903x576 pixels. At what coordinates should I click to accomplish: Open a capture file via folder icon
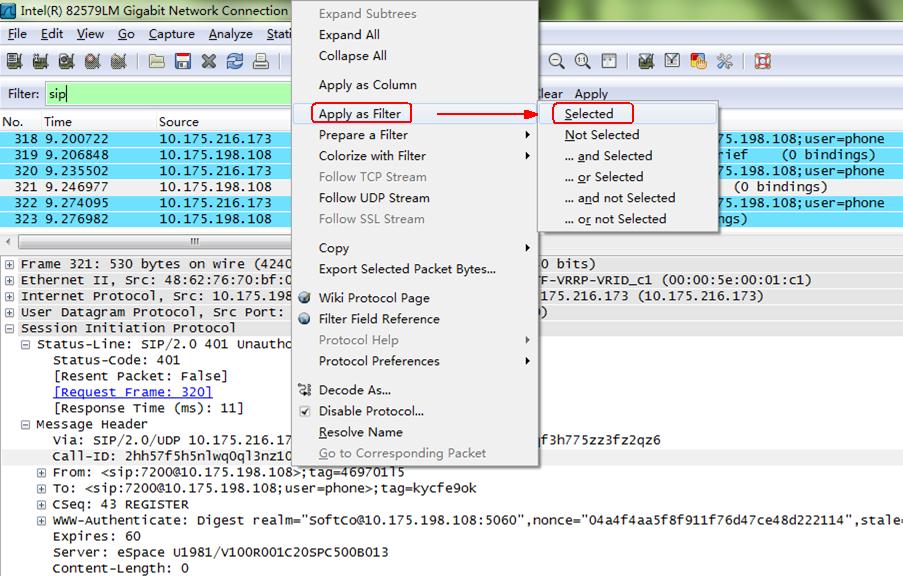tap(157, 61)
